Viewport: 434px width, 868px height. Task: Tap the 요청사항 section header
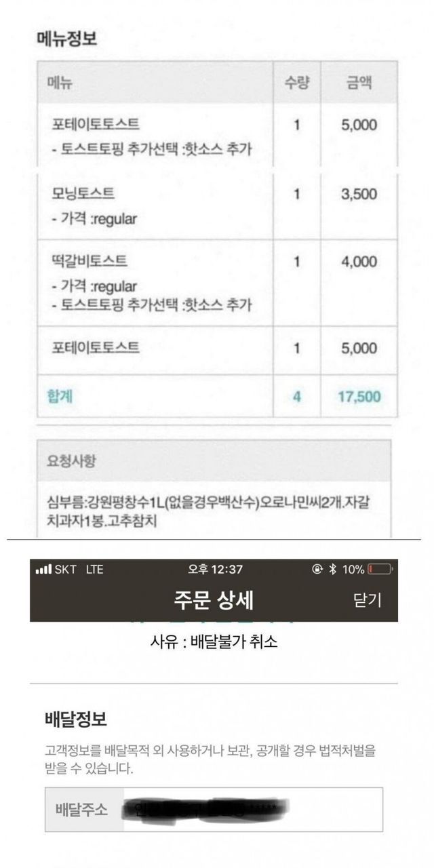(x=71, y=461)
